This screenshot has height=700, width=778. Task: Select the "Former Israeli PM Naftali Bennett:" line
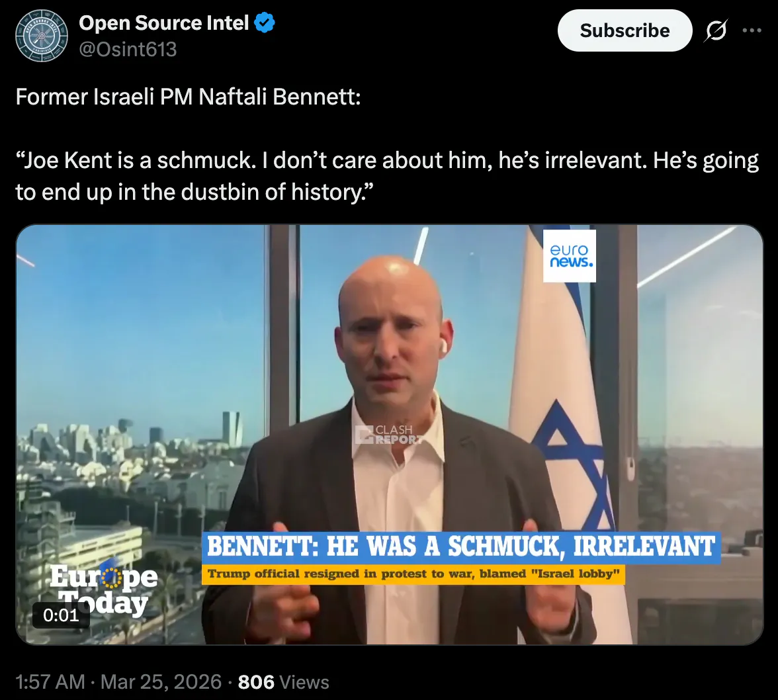point(188,97)
